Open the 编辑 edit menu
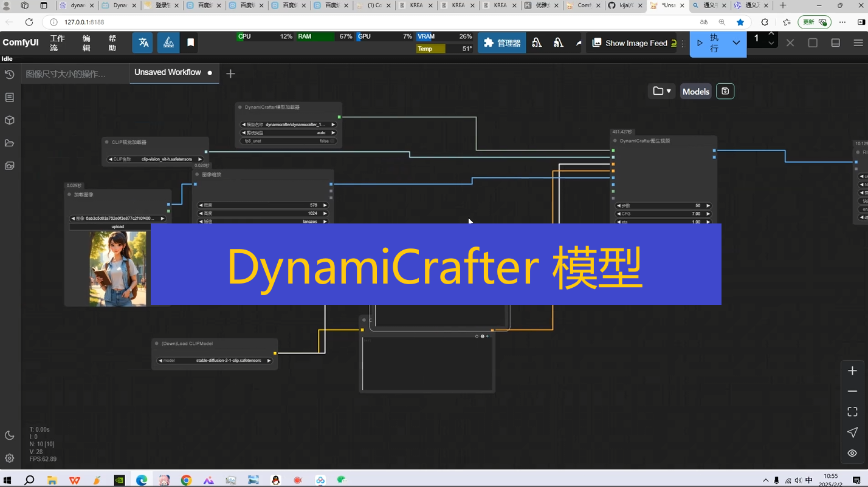 [86, 43]
